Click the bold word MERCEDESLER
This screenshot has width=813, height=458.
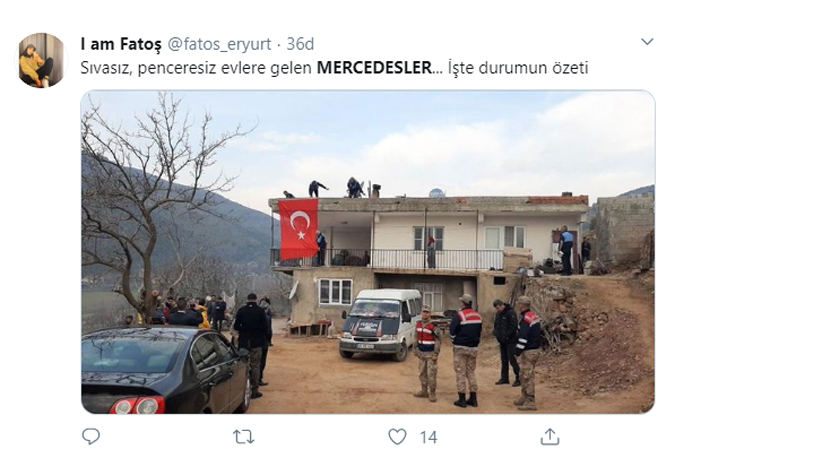pos(374,68)
